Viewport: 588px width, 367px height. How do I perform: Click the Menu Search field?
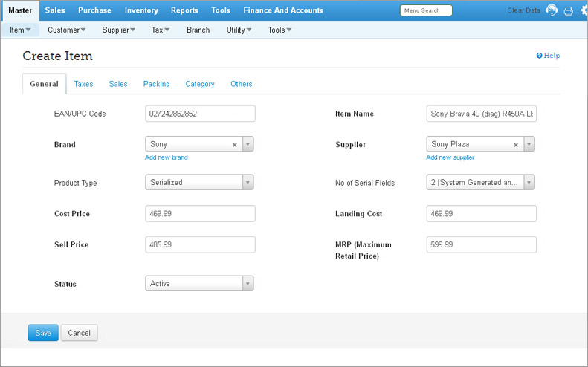click(426, 10)
